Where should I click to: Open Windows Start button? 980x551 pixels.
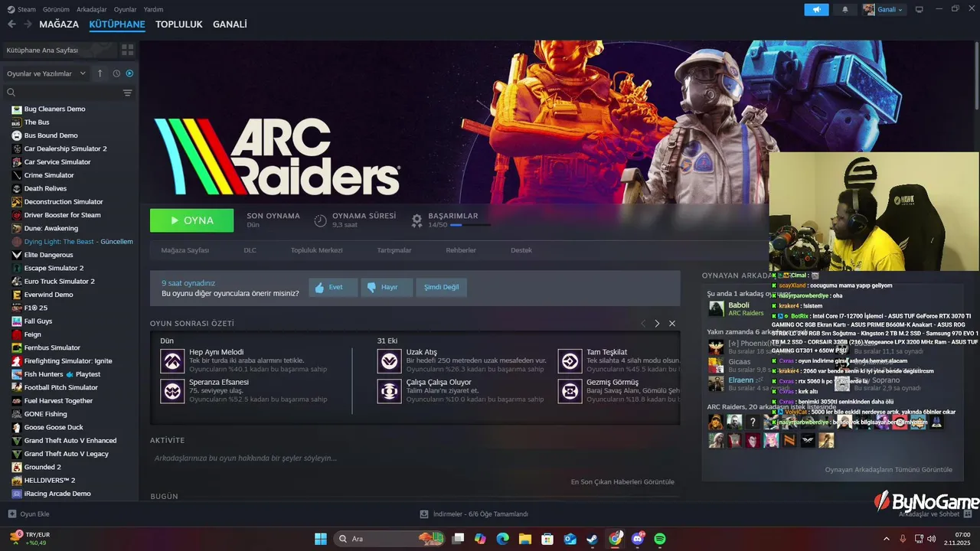321,539
